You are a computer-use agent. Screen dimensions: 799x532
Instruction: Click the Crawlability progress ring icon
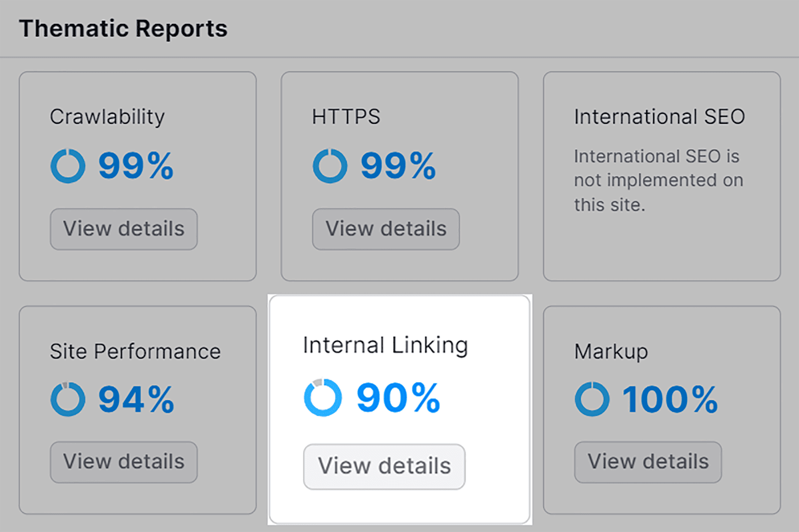[68, 165]
